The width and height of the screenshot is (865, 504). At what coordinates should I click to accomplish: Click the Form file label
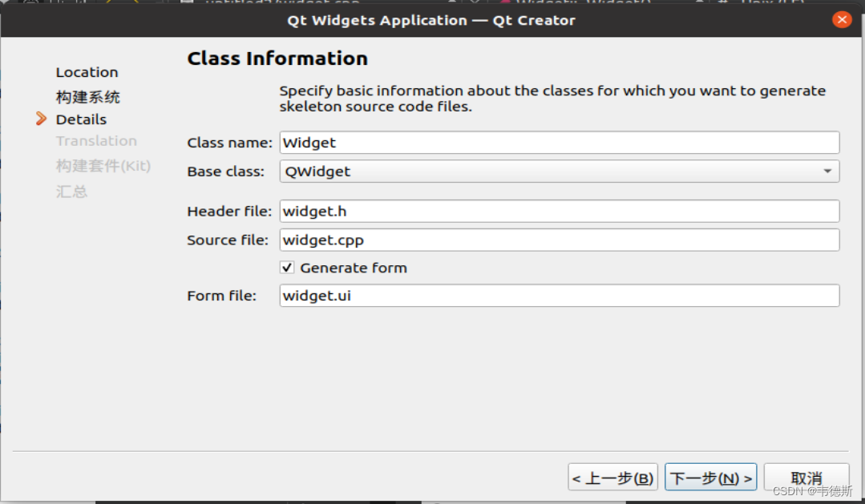[222, 296]
